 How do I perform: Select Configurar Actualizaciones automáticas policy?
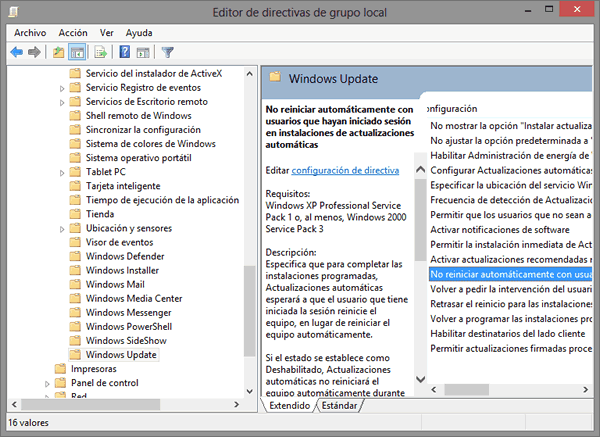tap(510, 170)
